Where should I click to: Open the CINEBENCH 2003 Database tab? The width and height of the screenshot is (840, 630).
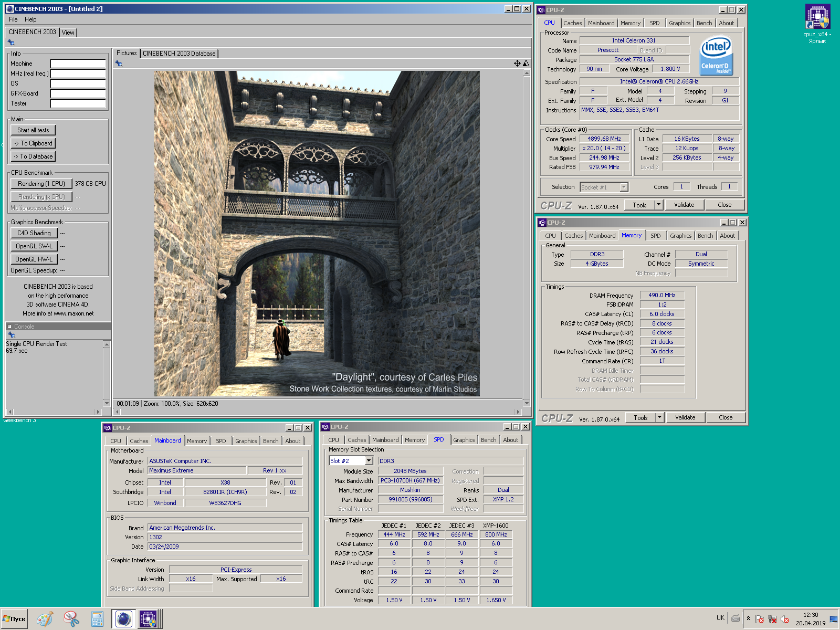179,54
